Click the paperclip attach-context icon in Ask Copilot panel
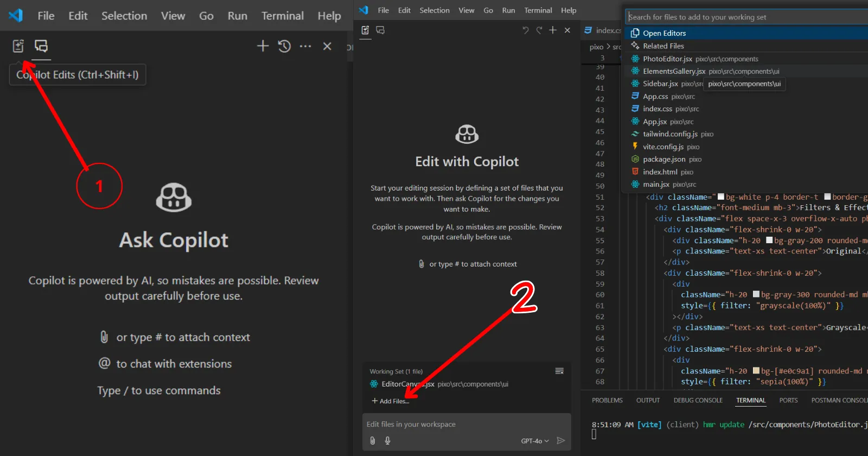 pyautogui.click(x=104, y=337)
